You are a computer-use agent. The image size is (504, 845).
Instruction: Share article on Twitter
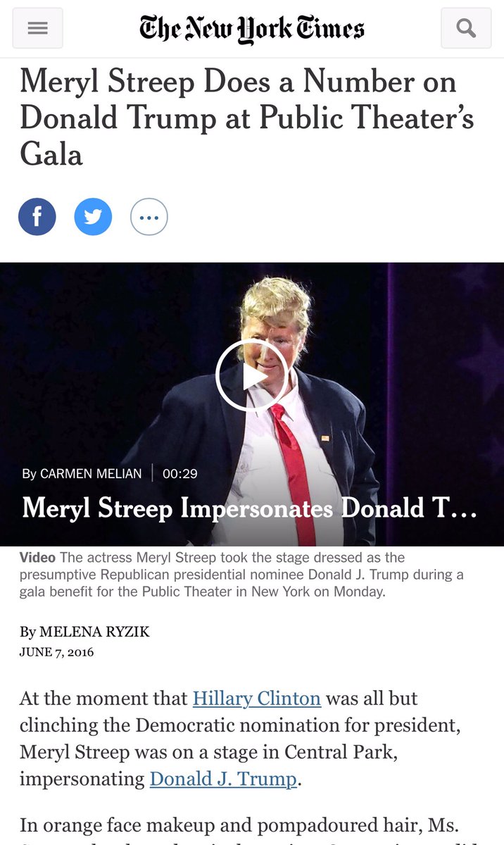[93, 217]
